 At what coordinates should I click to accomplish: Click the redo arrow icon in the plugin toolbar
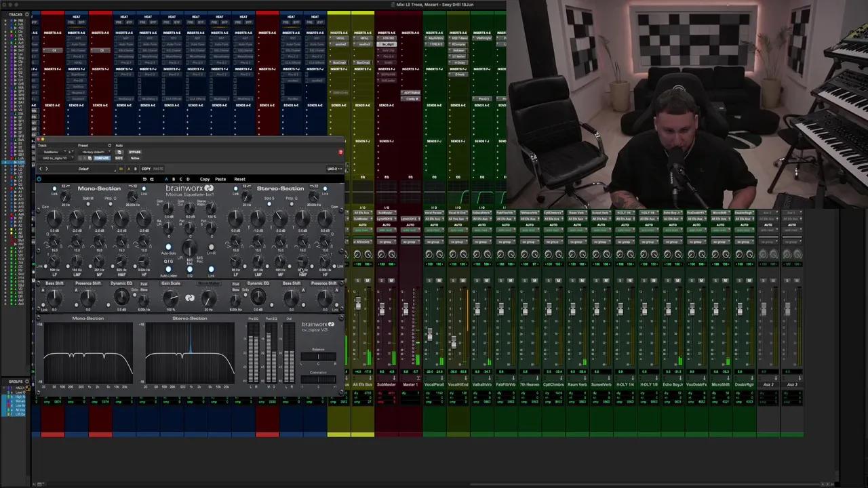151,178
